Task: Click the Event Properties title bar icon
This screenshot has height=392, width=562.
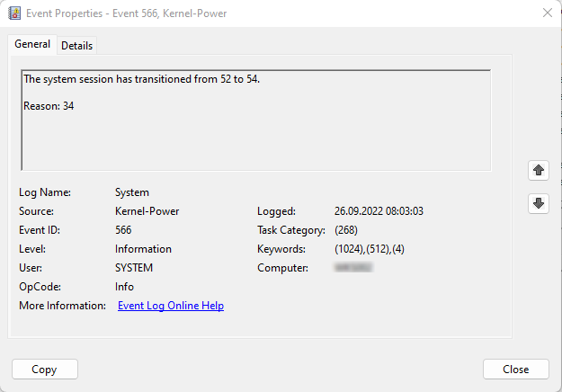Action: click(x=14, y=13)
